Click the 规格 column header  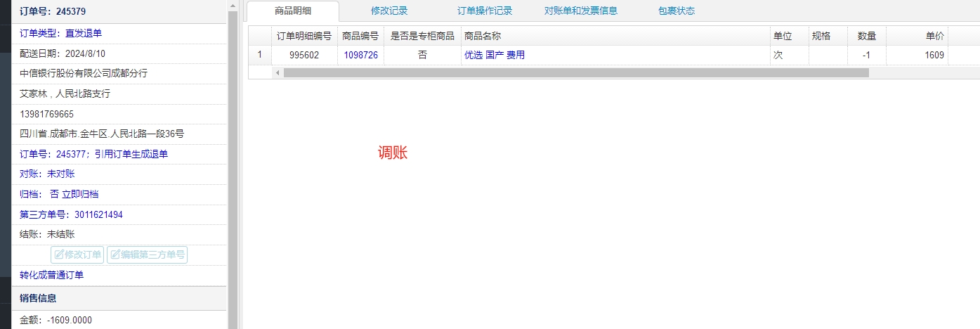[x=827, y=36]
